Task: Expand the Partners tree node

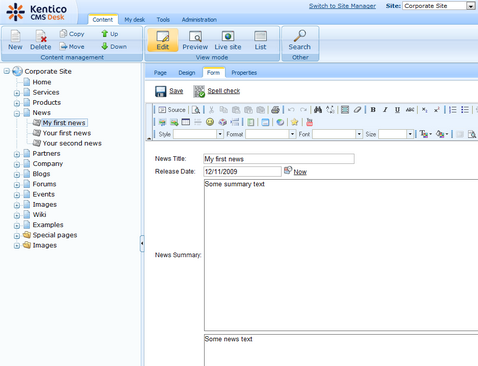Action: [17, 154]
